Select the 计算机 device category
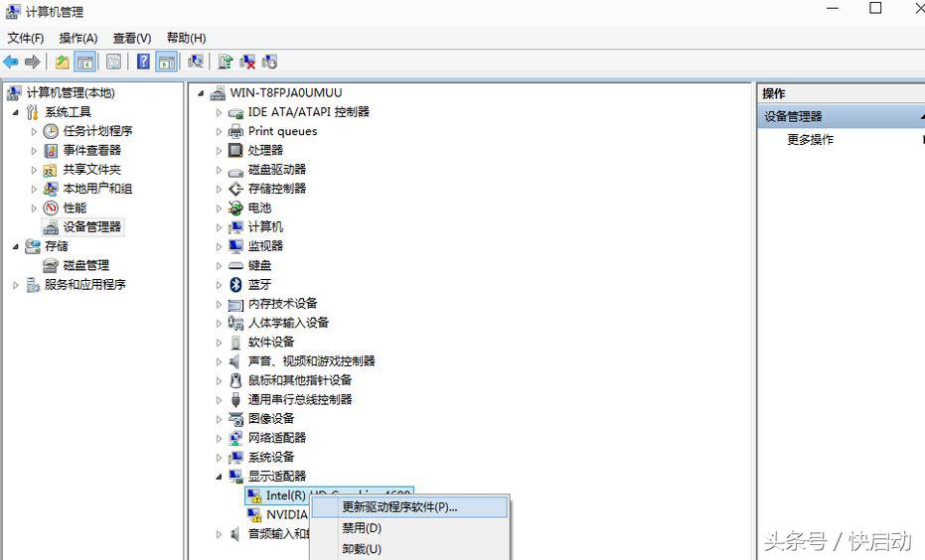The image size is (925, 560). 265,227
